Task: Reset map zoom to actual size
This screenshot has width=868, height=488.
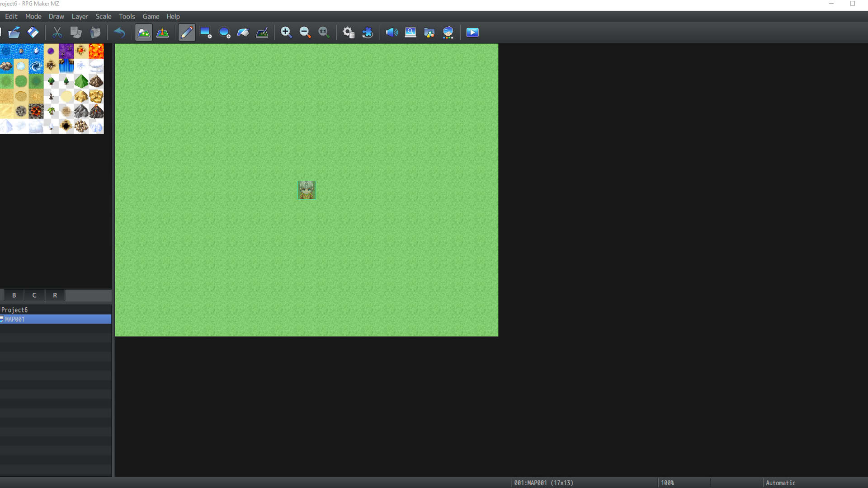Action: click(324, 33)
